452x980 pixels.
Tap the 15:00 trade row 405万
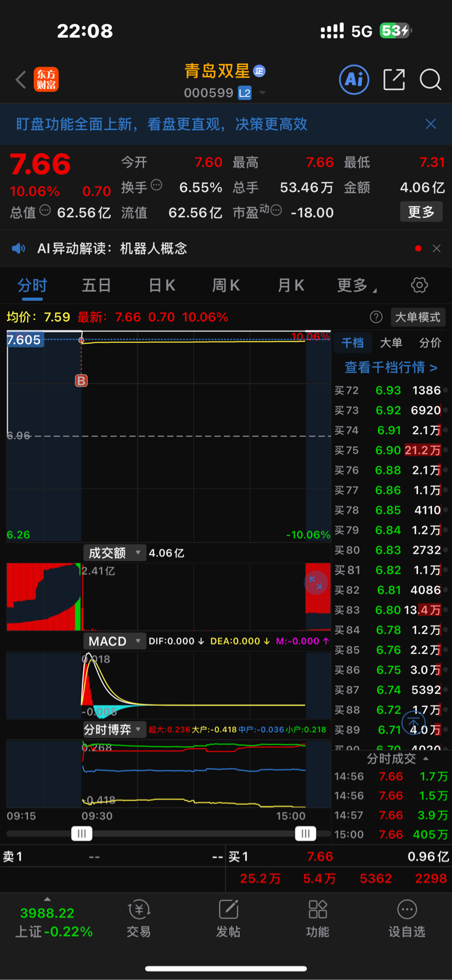tap(391, 835)
